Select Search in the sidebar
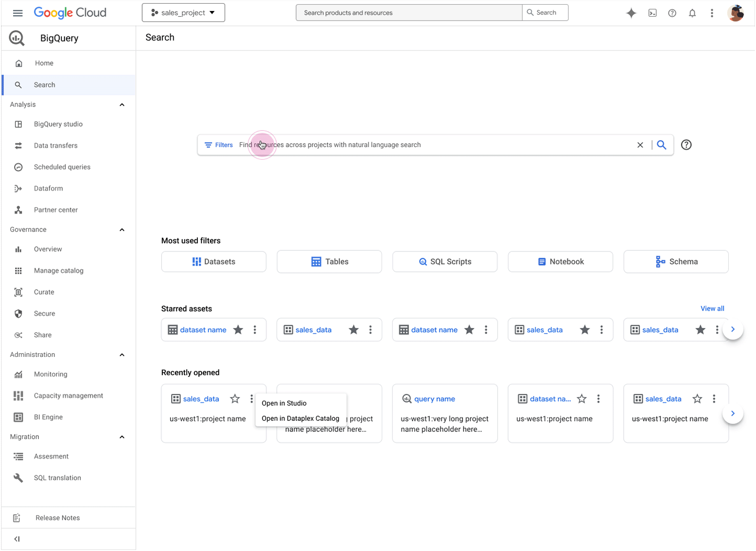This screenshot has width=756, height=551. pos(68,84)
